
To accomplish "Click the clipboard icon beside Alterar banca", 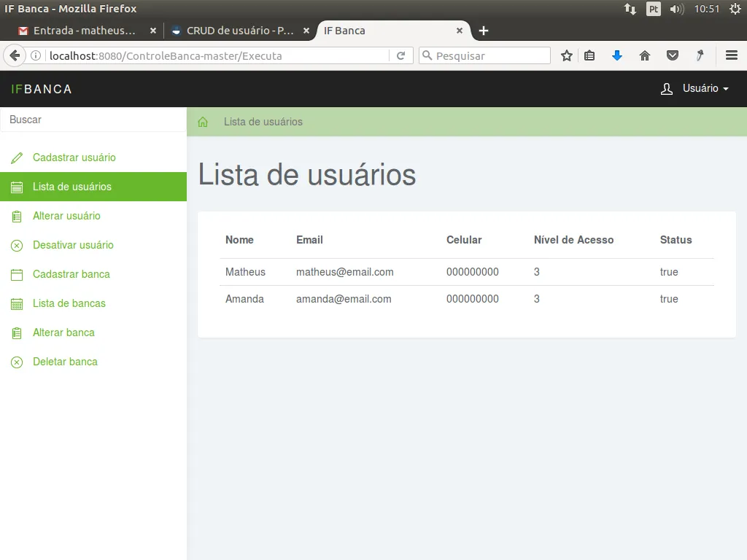I will (17, 332).
